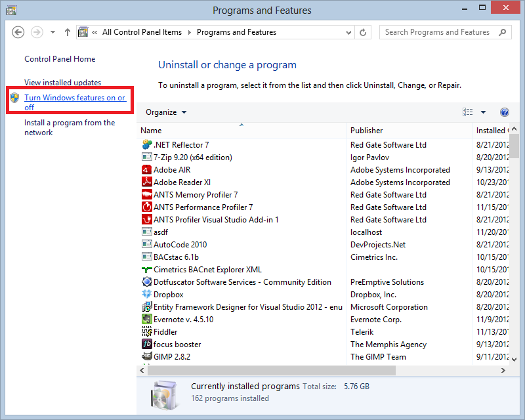The width and height of the screenshot is (525, 420).
Task: Open help with the question mark icon
Action: coord(504,112)
